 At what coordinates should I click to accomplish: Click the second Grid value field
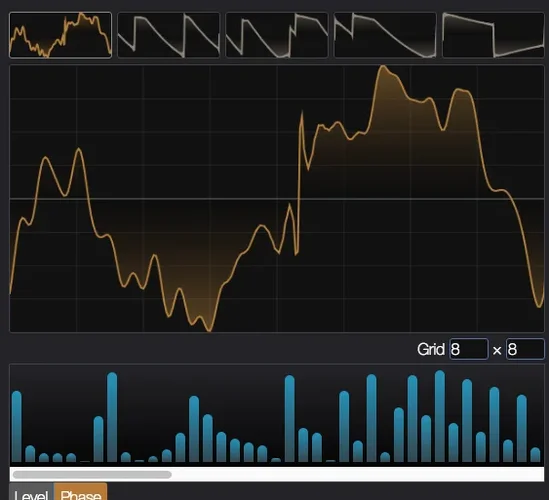tap(525, 349)
